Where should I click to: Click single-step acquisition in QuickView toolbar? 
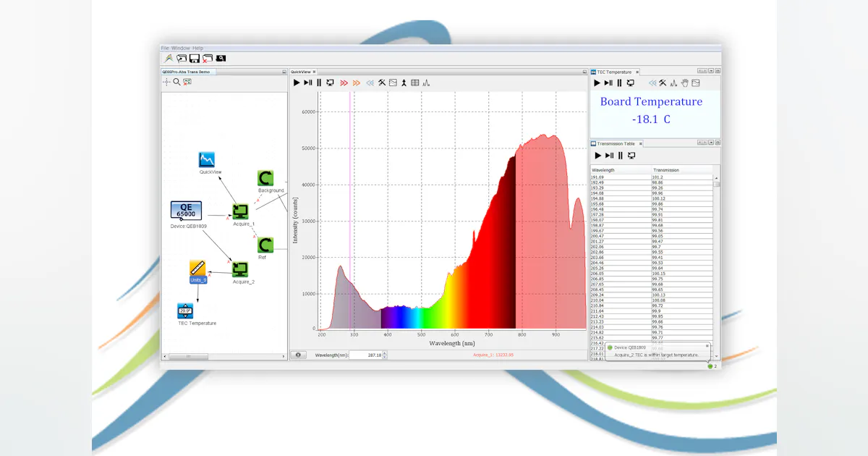(308, 83)
